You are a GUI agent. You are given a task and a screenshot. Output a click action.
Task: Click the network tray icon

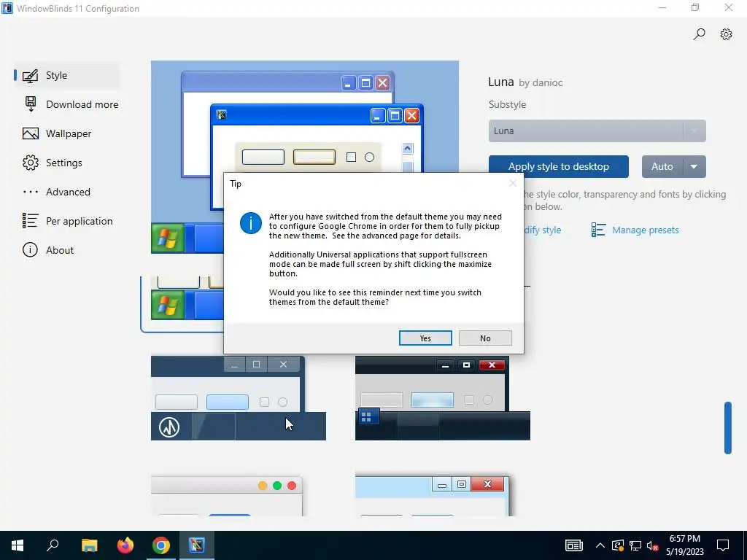tap(635, 545)
